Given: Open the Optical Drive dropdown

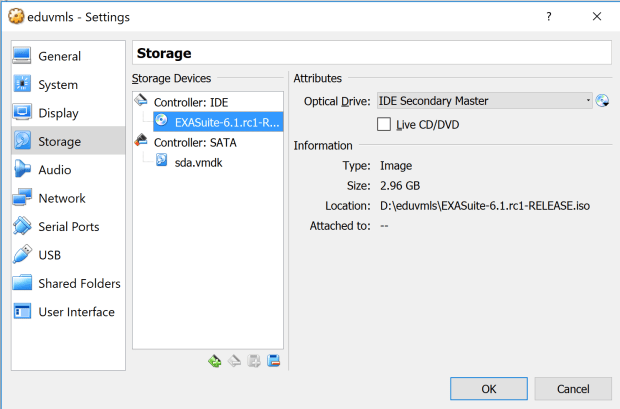Looking at the screenshot, I should pos(484,101).
